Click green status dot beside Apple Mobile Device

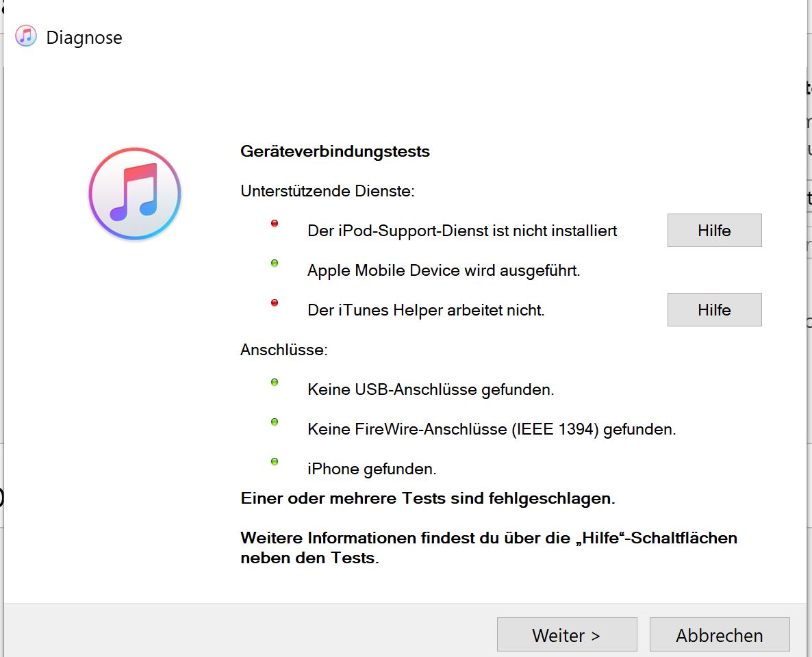[275, 263]
